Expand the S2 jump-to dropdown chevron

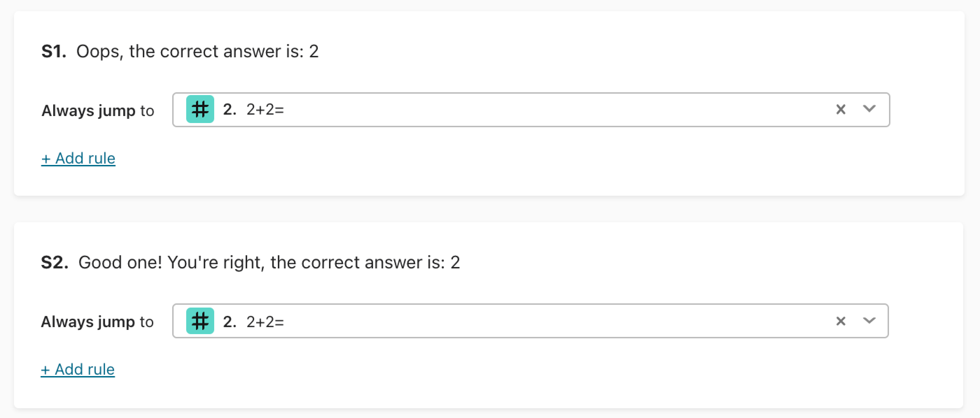click(x=869, y=321)
